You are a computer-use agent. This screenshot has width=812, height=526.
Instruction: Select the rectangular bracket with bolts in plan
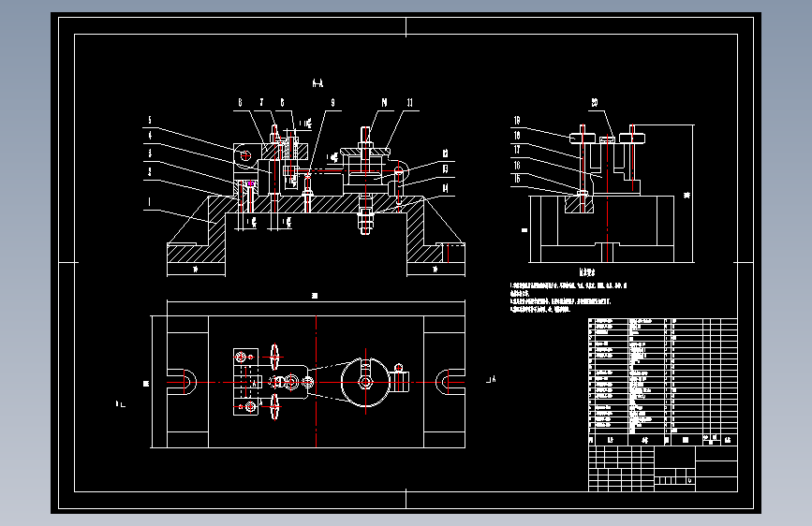click(245, 382)
